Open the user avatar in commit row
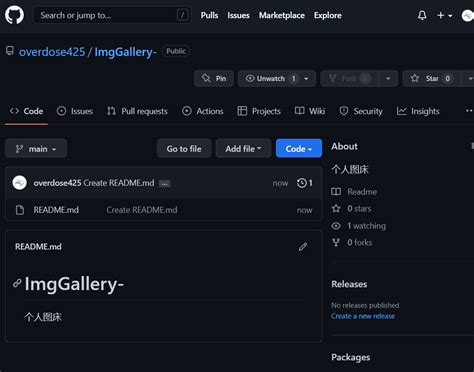The height and width of the screenshot is (372, 474). tap(20, 183)
